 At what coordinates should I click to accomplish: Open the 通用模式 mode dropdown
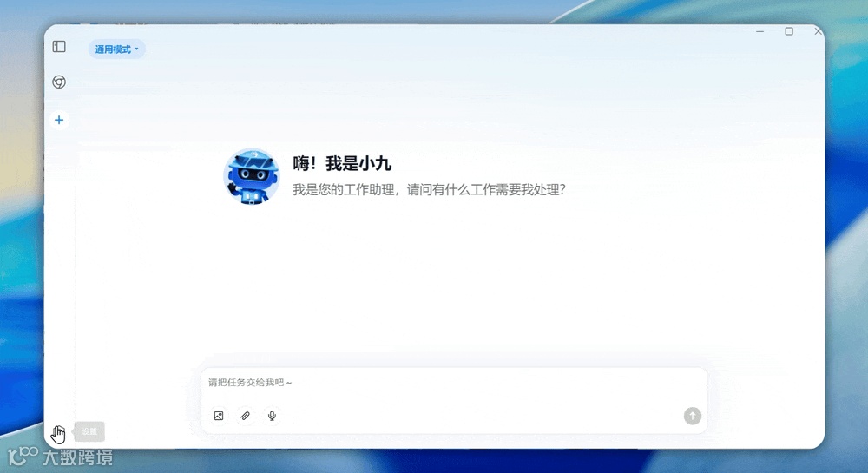(x=117, y=49)
